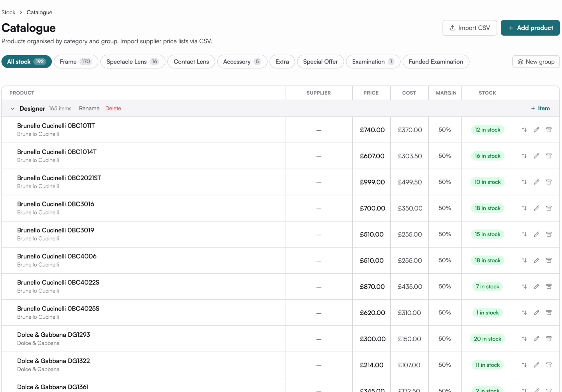Go to Stock breadcrumb
The image size is (562, 392).
(8, 12)
